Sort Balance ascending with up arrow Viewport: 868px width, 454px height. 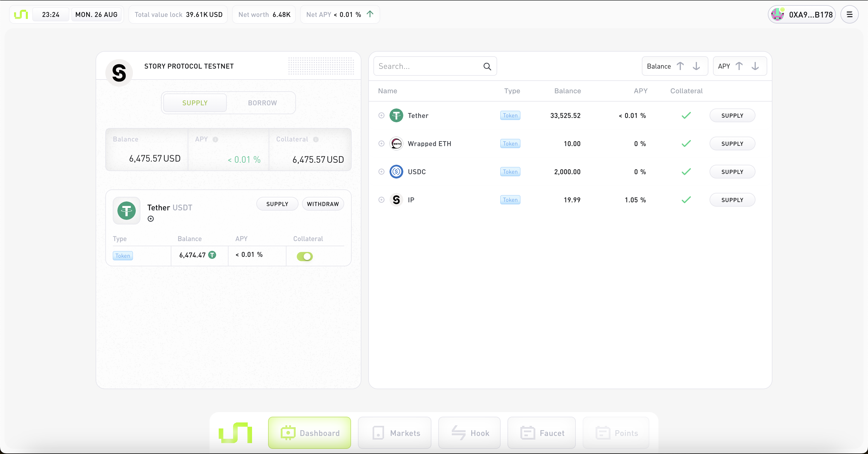(x=680, y=66)
